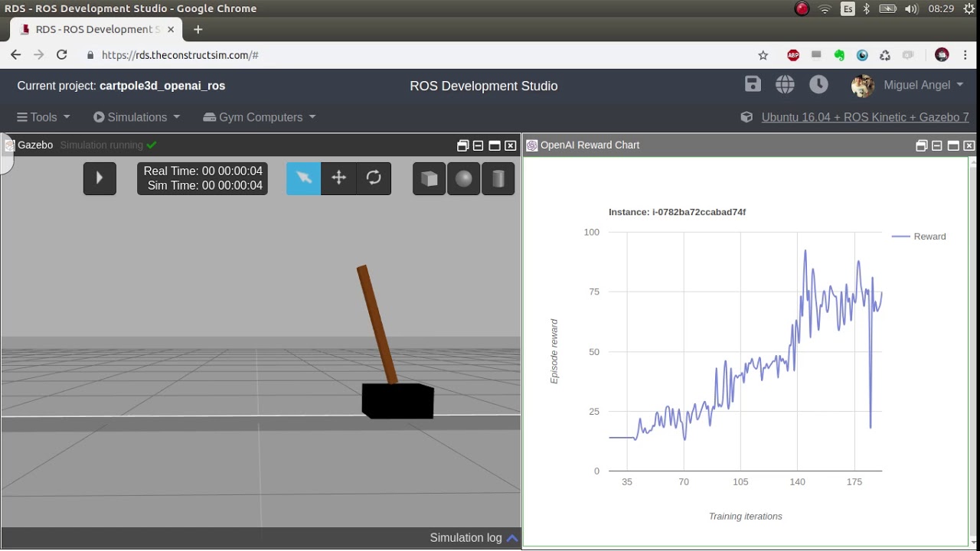
Task: Click the red recording indicator in tray
Action: click(x=802, y=8)
